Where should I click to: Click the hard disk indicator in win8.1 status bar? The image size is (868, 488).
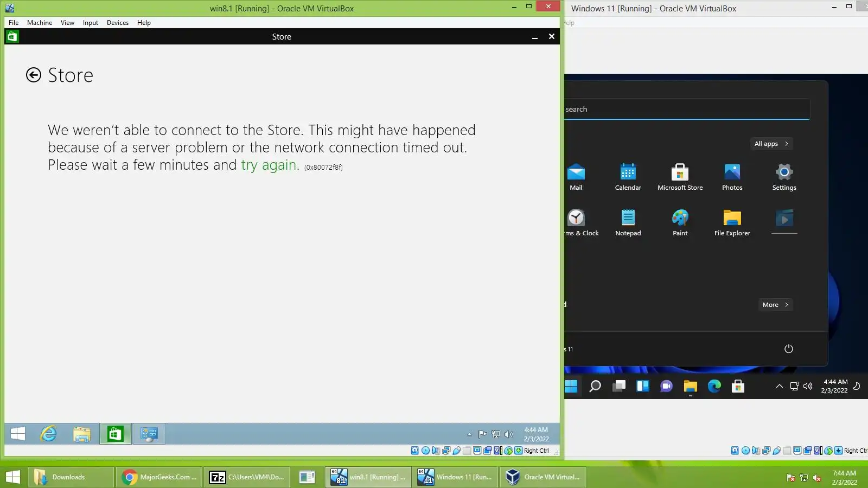(415, 451)
